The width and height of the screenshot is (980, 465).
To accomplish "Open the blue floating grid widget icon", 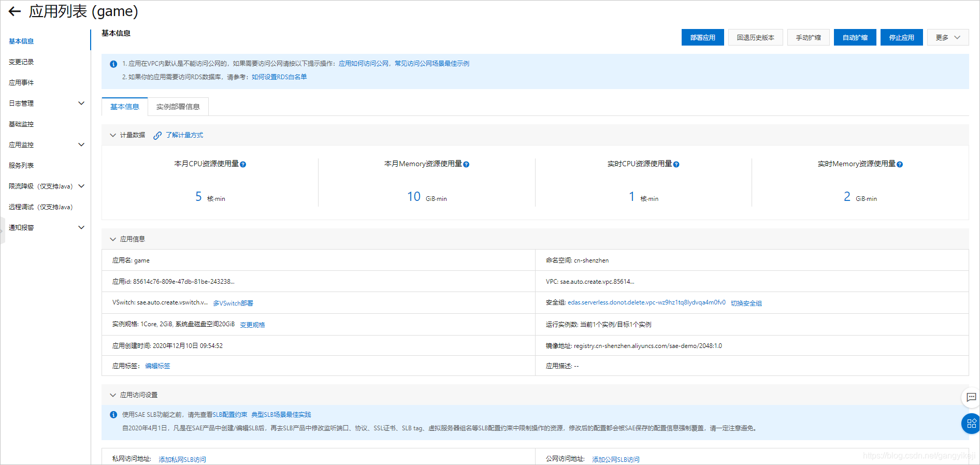I will pyautogui.click(x=971, y=424).
